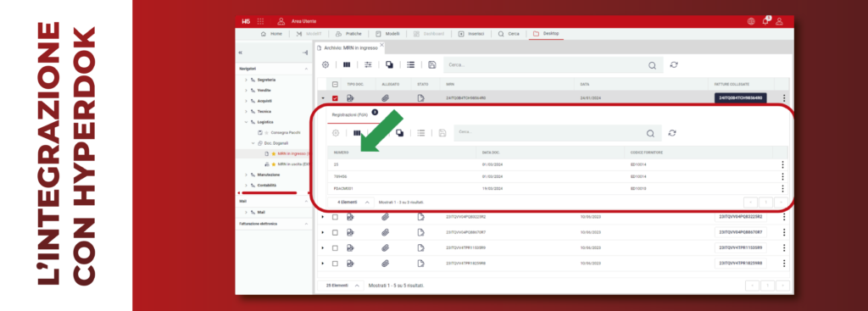Open columns icon in main toolbar
Image resolution: width=868 pixels, height=311 pixels.
click(347, 64)
